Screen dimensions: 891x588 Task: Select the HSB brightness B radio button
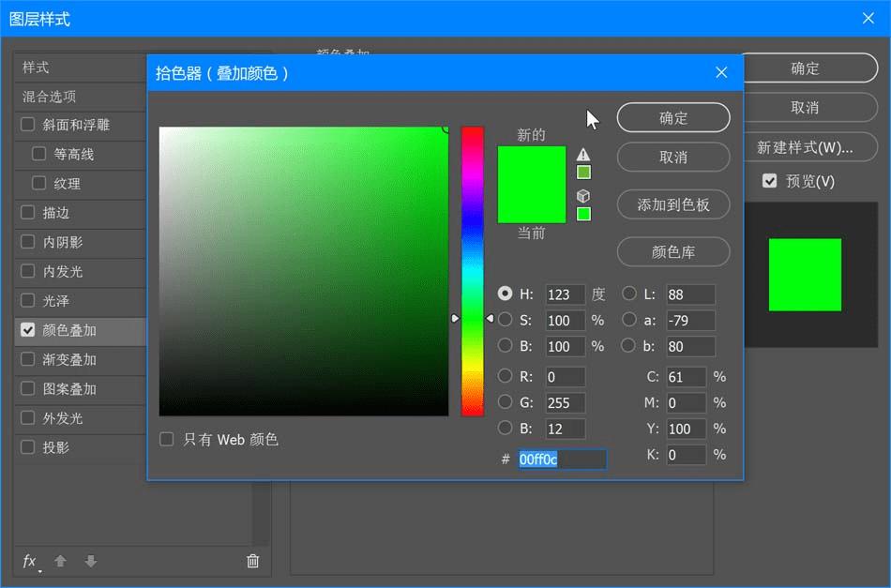(x=505, y=345)
